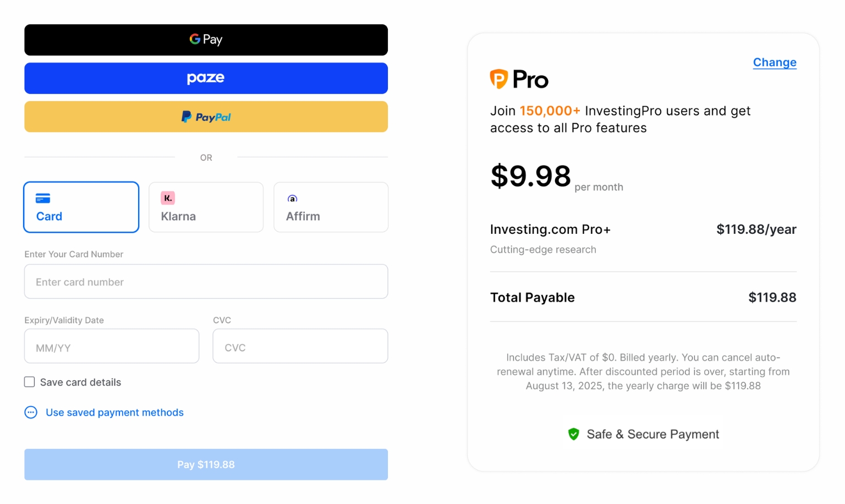Choose the Affirm payment option
Viewport: 845px width, 504px height.
(331, 207)
